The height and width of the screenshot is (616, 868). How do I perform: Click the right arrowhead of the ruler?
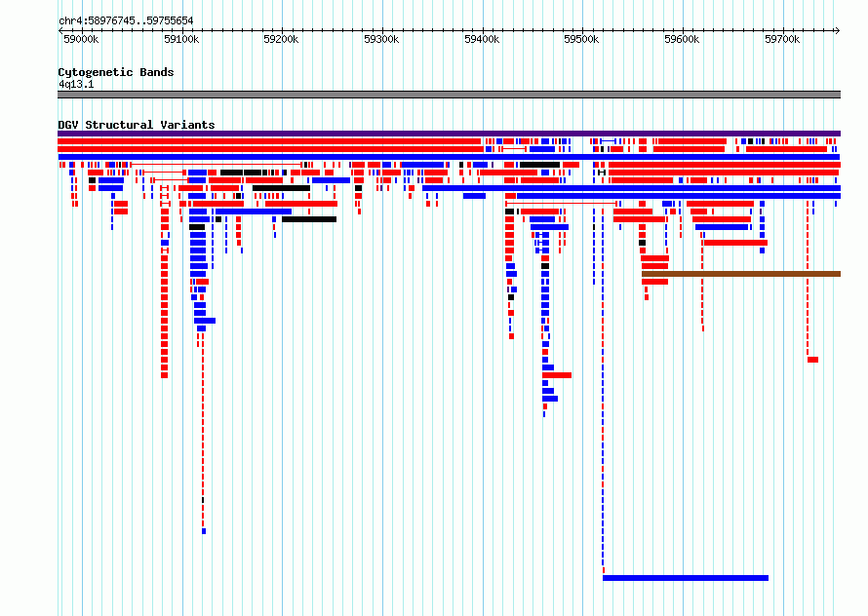(838, 30)
